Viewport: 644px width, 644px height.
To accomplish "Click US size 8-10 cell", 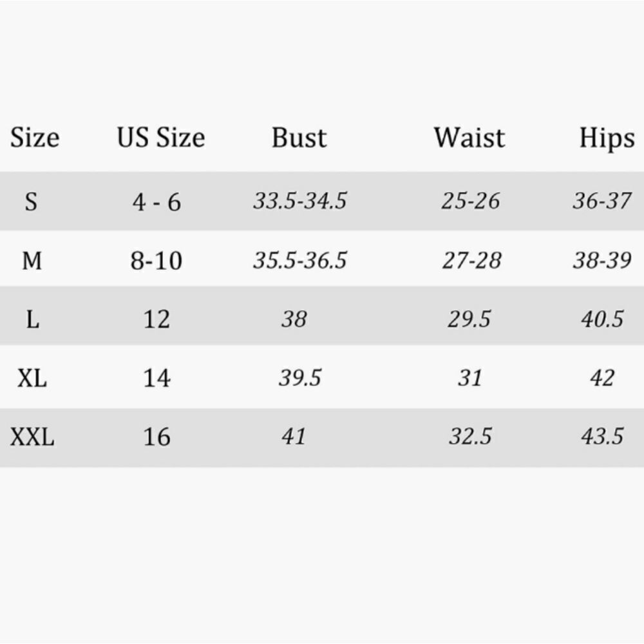I will [156, 261].
